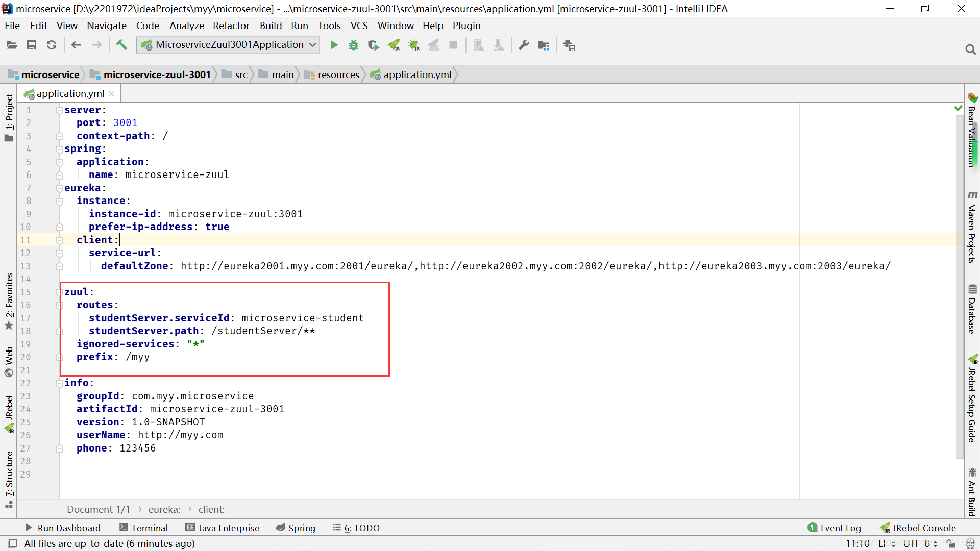
Task: Open the JRebel Console
Action: click(x=918, y=528)
